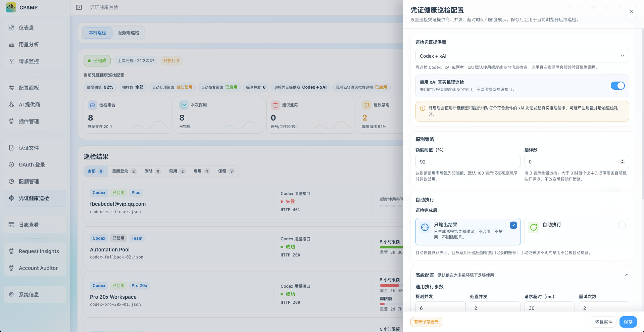
Task: Open 请求监控 icon in sidebar
Action: [x=11, y=61]
